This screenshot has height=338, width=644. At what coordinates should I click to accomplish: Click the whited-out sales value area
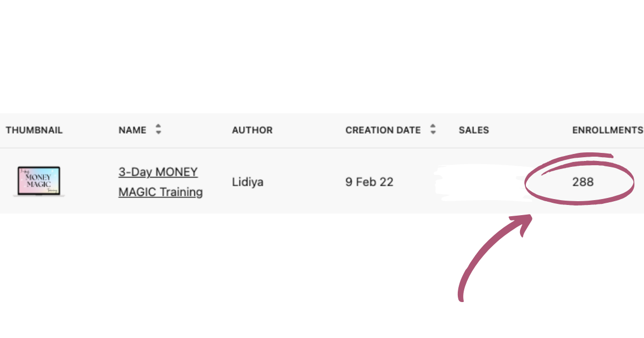pyautogui.click(x=478, y=182)
